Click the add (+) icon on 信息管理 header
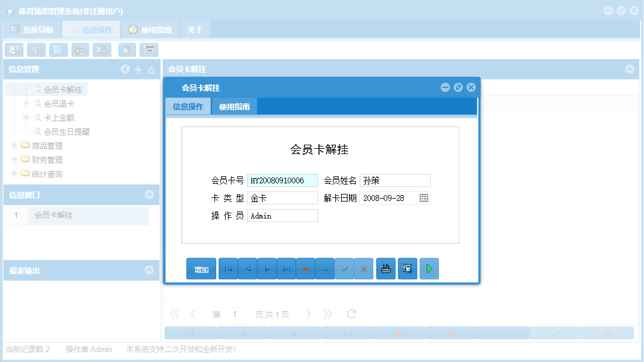 [x=138, y=69]
